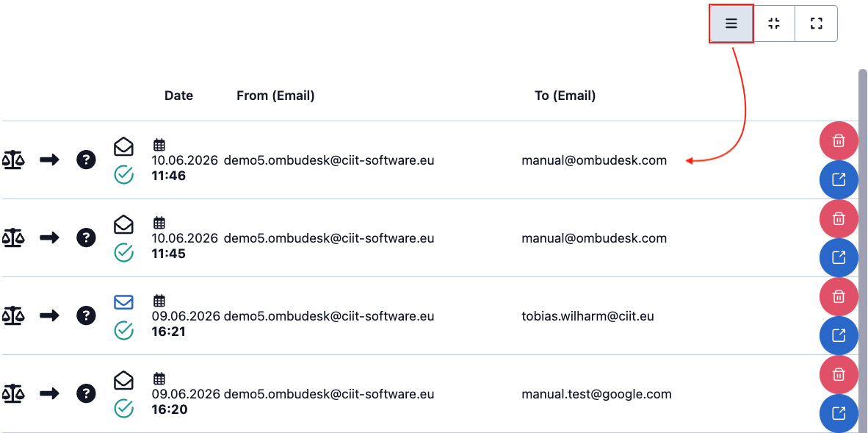Click the sender address in the 11:45 row
This screenshot has height=433, width=868.
point(329,238)
